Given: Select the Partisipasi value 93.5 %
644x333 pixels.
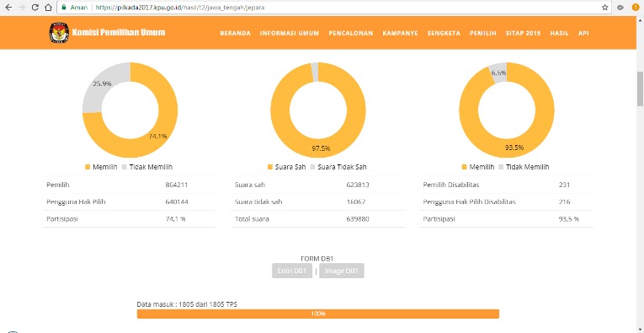Looking at the screenshot, I should pos(569,219).
